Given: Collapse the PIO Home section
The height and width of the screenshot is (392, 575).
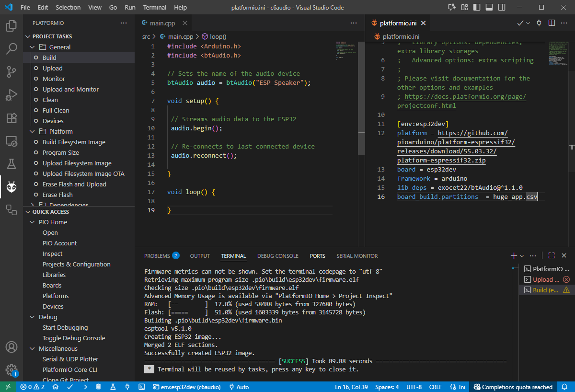Looking at the screenshot, I should pyautogui.click(x=33, y=222).
